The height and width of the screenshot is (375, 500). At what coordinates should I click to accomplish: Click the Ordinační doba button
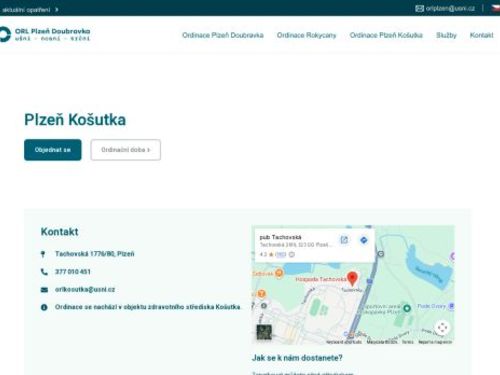pyautogui.click(x=126, y=150)
